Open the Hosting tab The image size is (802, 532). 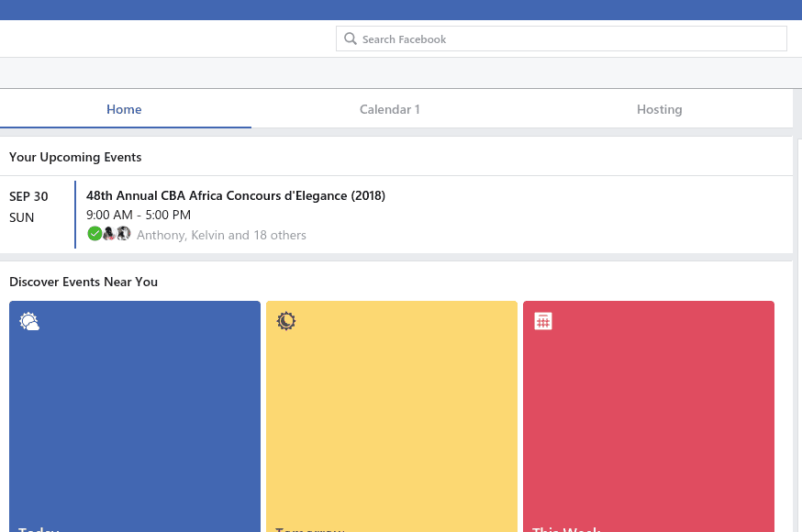[x=659, y=109]
